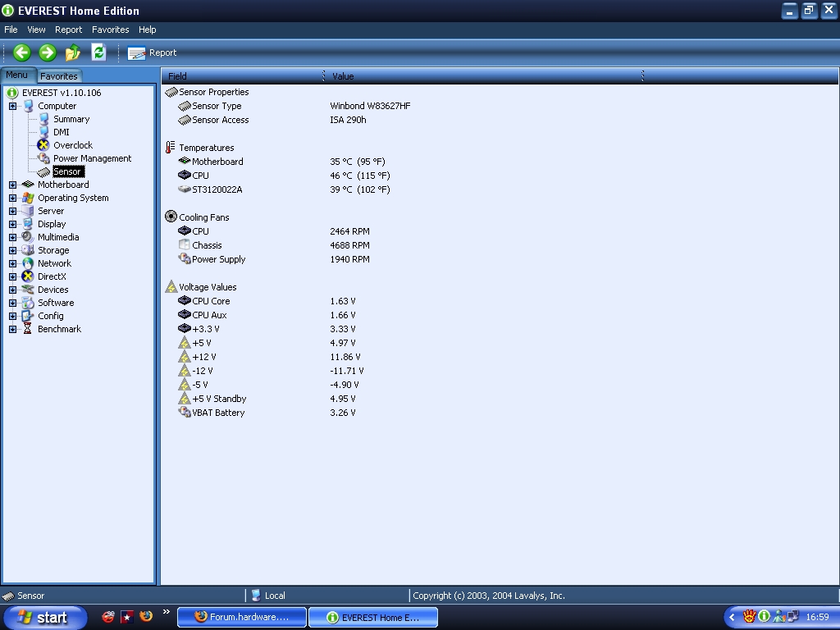The image size is (840, 630).
Task: Click the Power Management icon in tree
Action: tap(43, 158)
